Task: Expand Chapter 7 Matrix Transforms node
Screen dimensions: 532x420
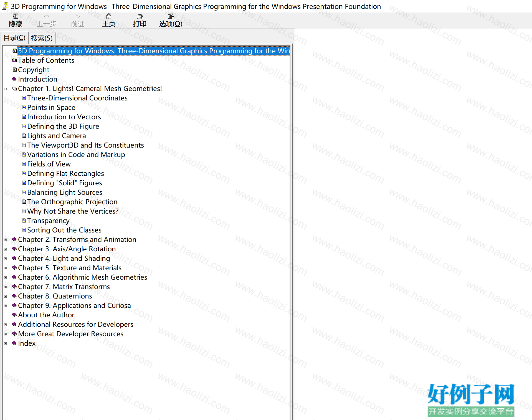Action: coord(5,287)
